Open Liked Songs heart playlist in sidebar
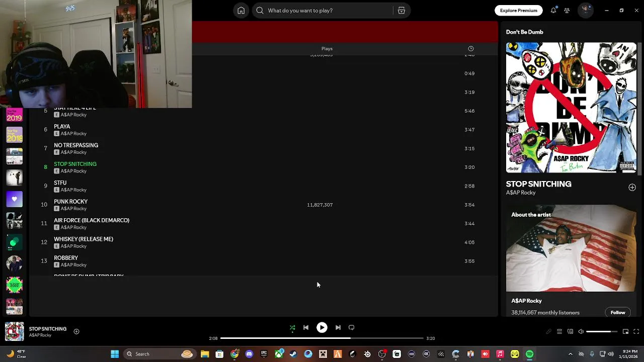The width and height of the screenshot is (644, 362). 14,199
